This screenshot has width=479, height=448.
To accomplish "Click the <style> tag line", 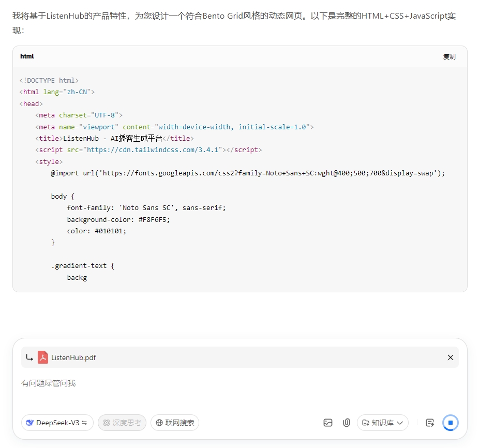I will pyautogui.click(x=49, y=161).
